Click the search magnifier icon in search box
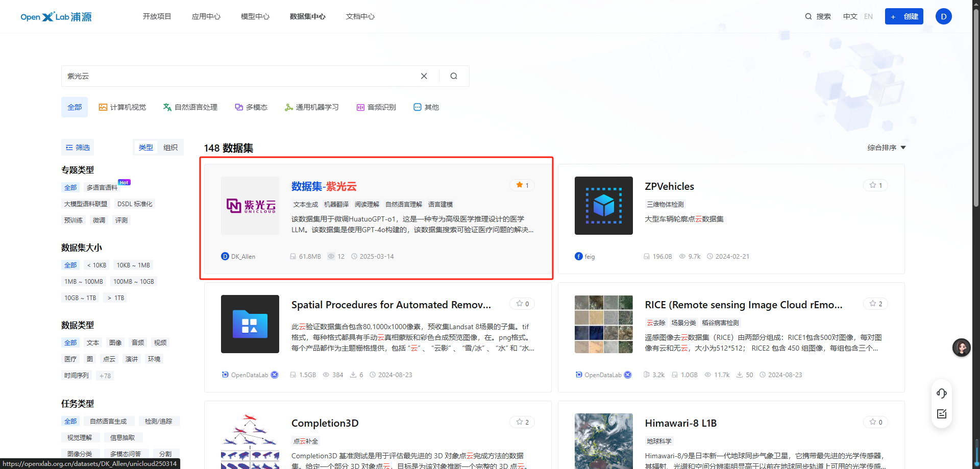Screen dimensions: 980x469 [454, 76]
